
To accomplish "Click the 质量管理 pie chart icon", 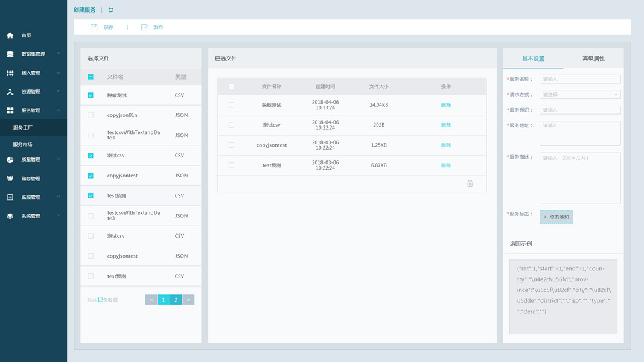I will [x=10, y=160].
